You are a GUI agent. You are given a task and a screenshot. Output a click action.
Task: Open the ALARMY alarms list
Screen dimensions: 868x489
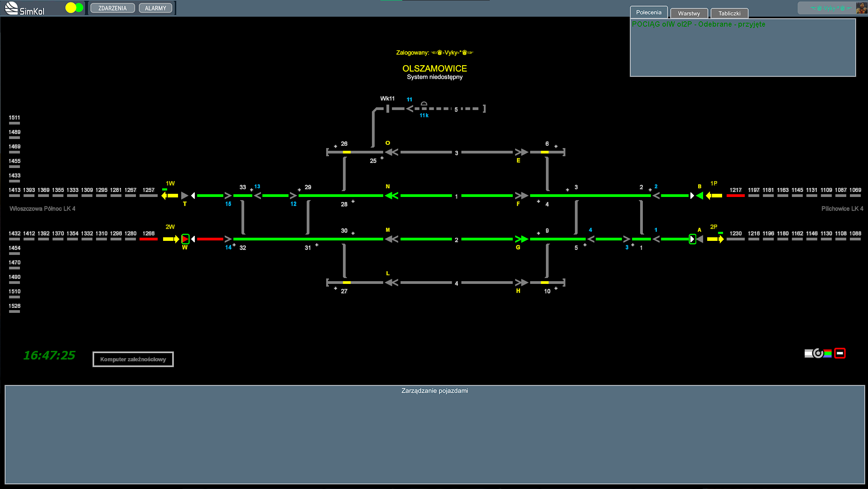click(x=155, y=8)
